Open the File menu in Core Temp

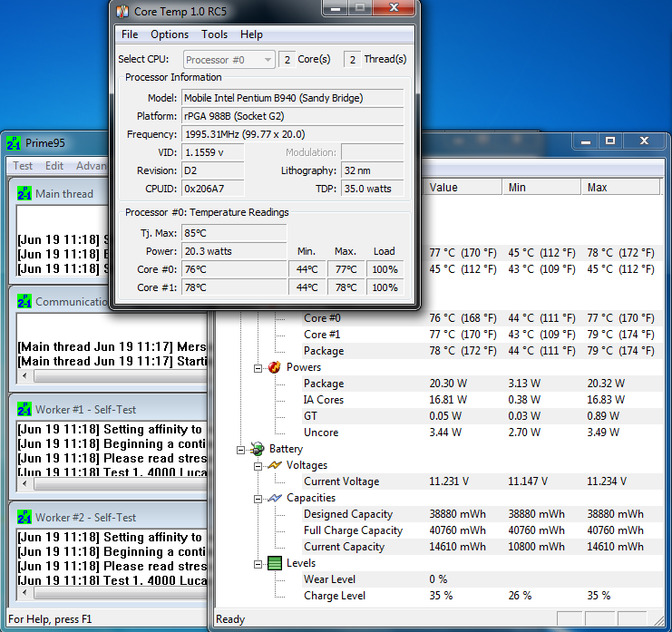click(x=130, y=34)
